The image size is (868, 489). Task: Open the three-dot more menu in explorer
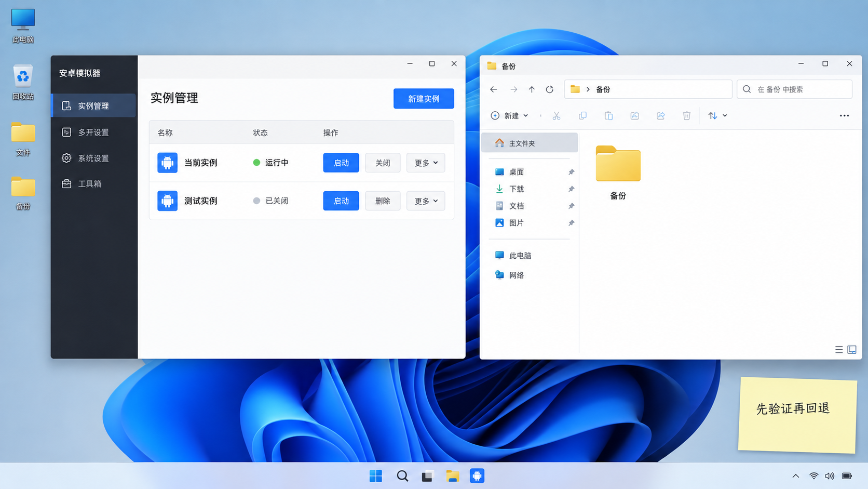(844, 115)
